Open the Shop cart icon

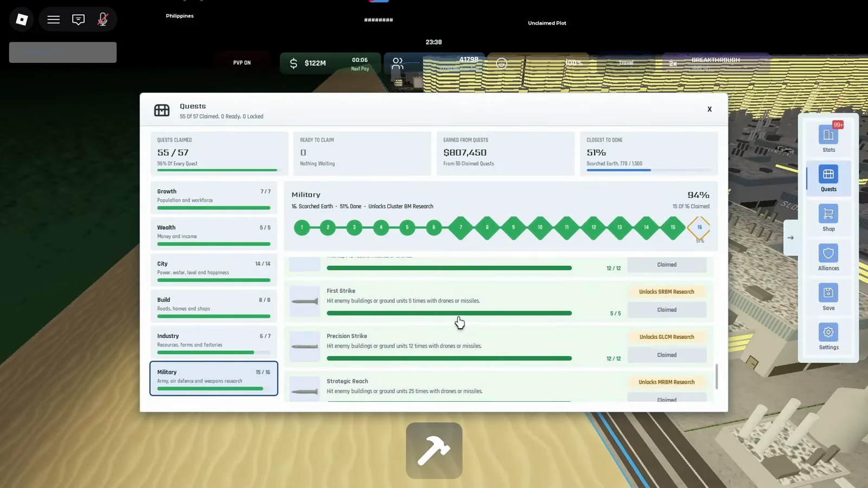(x=828, y=214)
